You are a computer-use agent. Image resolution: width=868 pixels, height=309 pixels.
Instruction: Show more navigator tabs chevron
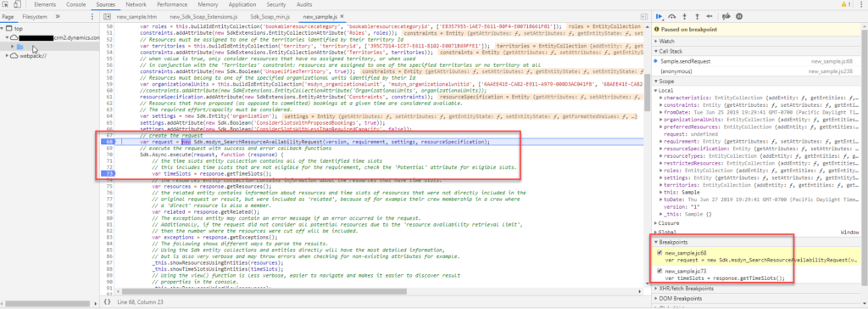pyautogui.click(x=58, y=17)
